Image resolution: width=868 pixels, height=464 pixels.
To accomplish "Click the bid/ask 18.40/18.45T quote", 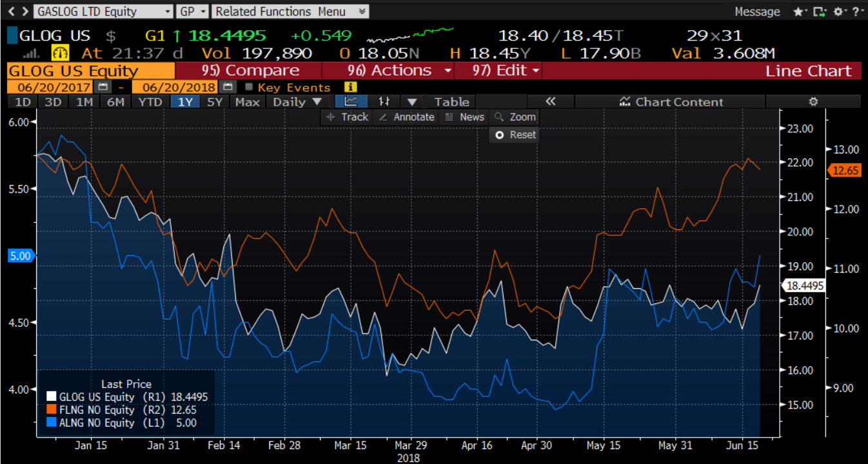I will [560, 35].
